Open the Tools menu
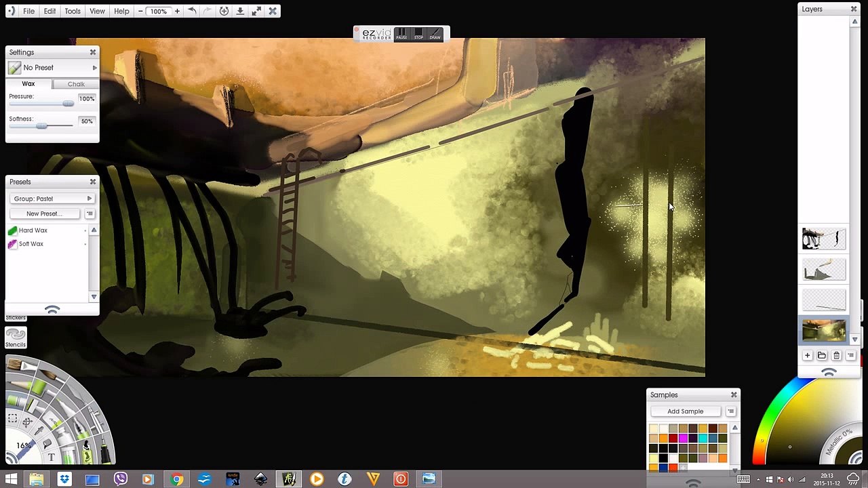868x488 pixels. click(73, 11)
